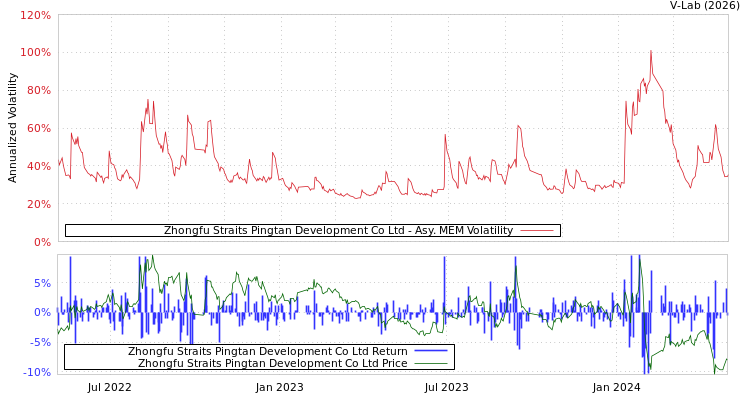The width and height of the screenshot is (750, 400).
Task: Select the -5% label on the return axis
Action: tap(39, 342)
